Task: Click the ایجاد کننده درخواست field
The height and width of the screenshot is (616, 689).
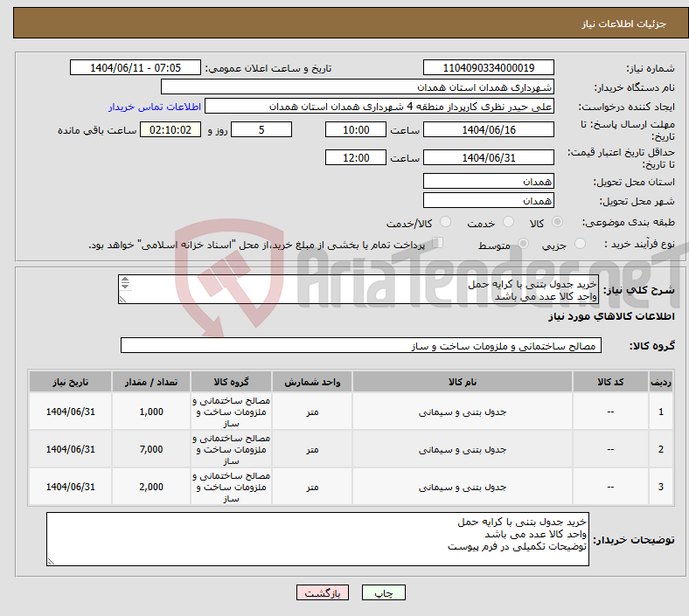Action: coord(379,107)
